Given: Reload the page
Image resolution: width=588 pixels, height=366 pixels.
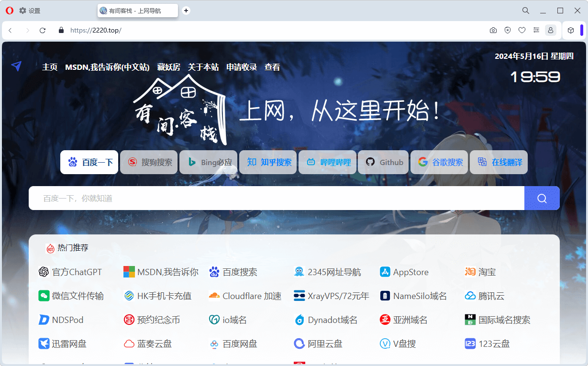Looking at the screenshot, I should point(43,30).
